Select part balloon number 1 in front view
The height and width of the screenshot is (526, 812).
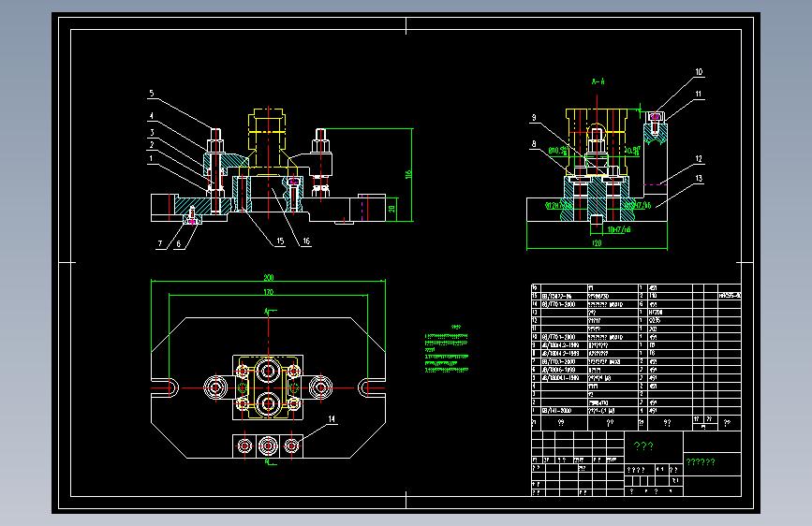click(151, 158)
